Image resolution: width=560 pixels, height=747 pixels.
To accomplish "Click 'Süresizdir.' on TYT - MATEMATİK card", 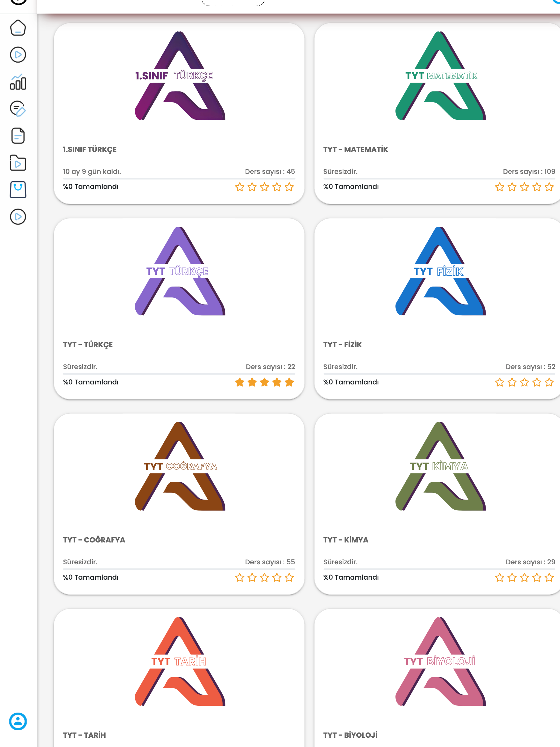I will coord(340,171).
